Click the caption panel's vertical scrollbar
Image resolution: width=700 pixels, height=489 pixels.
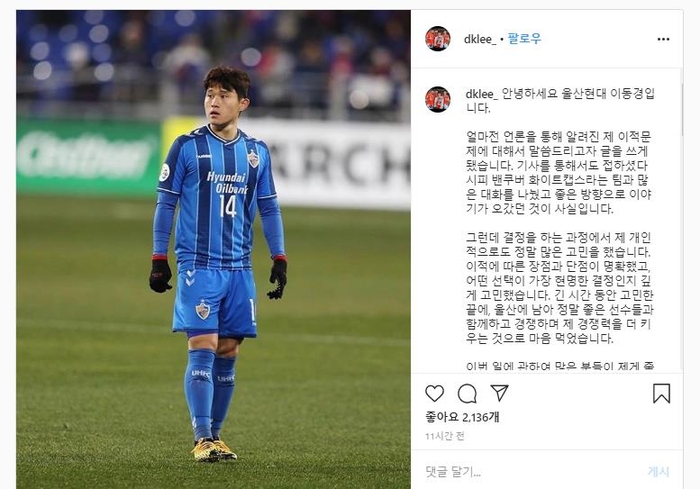682,221
